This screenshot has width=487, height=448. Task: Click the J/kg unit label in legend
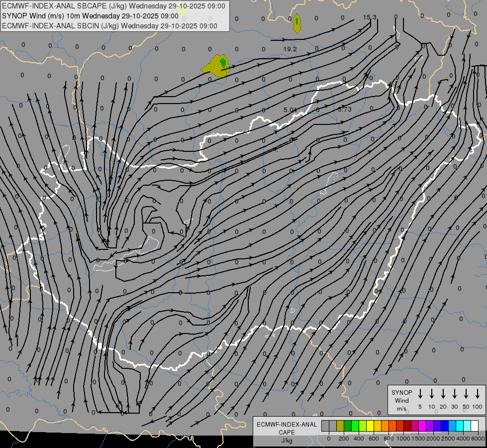click(x=287, y=441)
